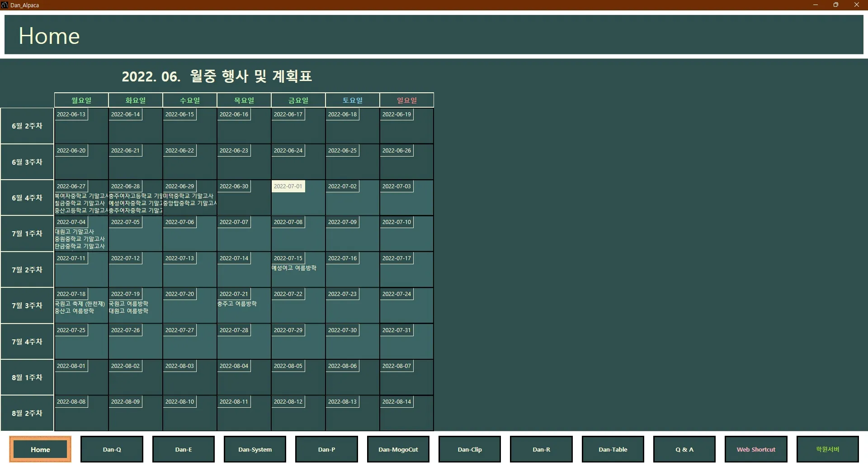Viewport: 868px width, 467px height.
Task: Select date 2022-07-15
Action: coord(288,258)
